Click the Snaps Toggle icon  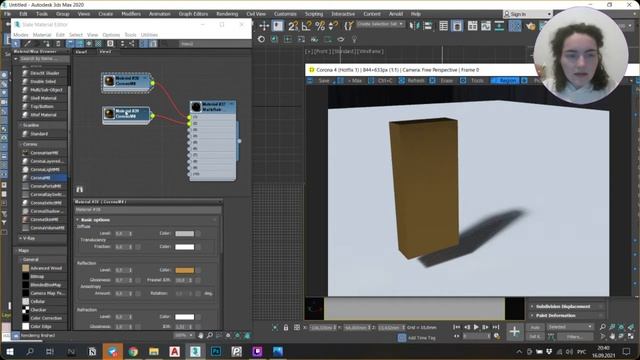tap(293, 26)
